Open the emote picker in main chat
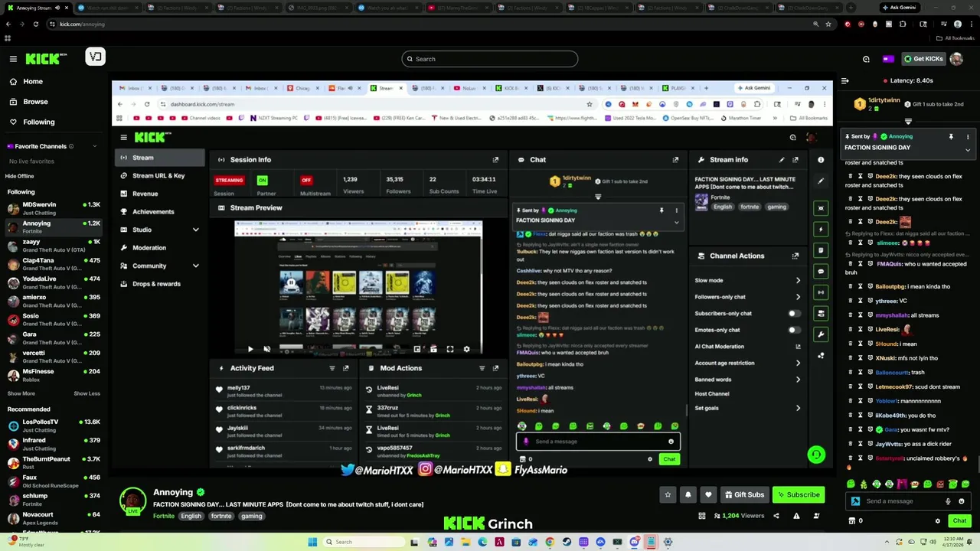The width and height of the screenshot is (980, 551). [x=962, y=501]
